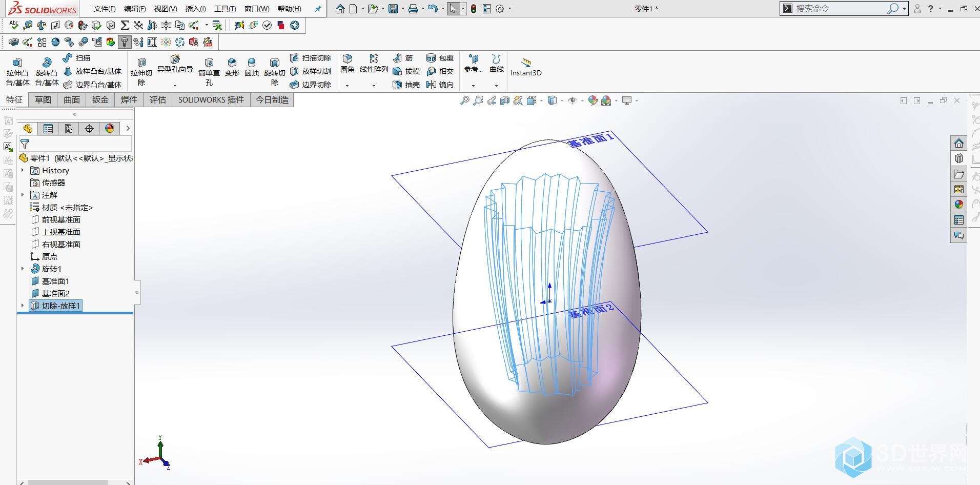Show more FeatureManager tabs arrow
Image resolution: width=980 pixels, height=485 pixels.
(128, 128)
